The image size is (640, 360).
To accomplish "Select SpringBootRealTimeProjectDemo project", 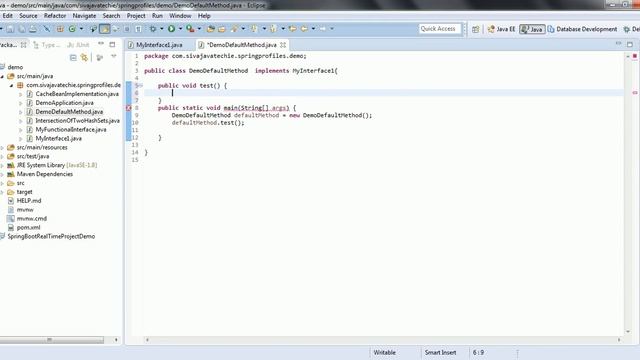I will click(x=51, y=237).
